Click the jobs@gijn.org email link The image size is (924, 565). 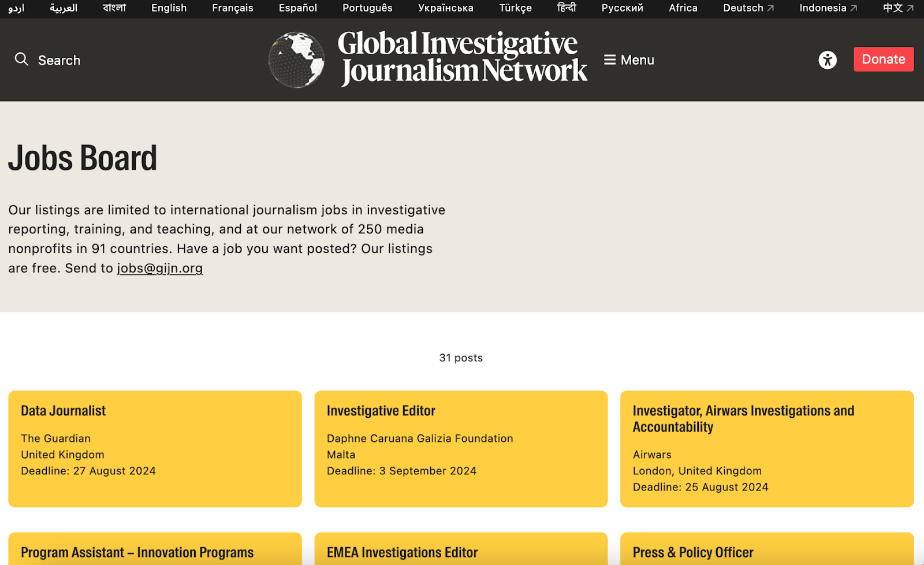click(x=160, y=268)
